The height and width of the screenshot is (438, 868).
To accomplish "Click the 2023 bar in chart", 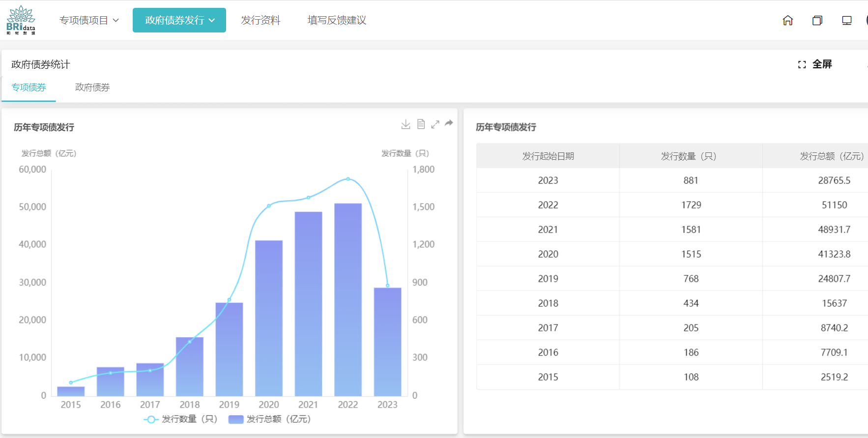I will click(387, 342).
